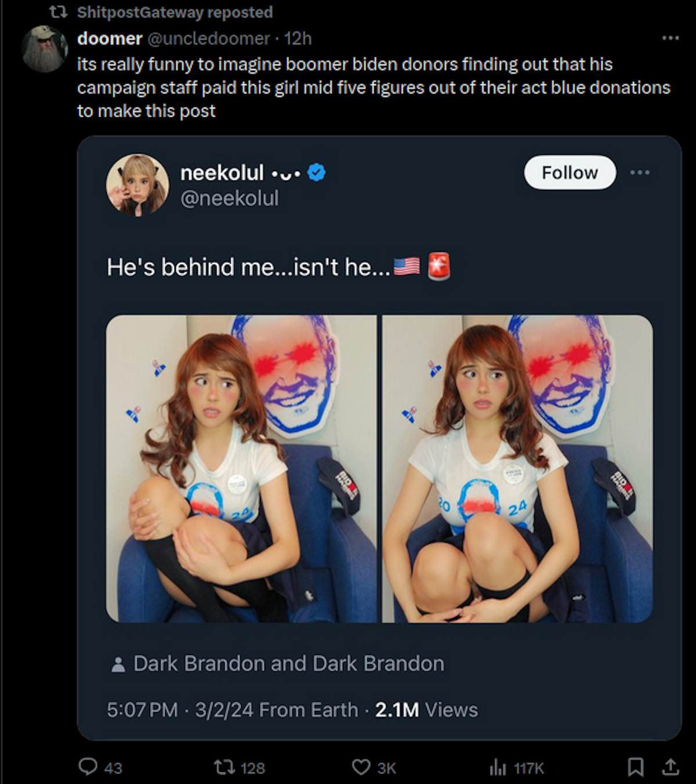Open the view analytics bar chart icon
The width and height of the screenshot is (696, 784).
click(498, 767)
